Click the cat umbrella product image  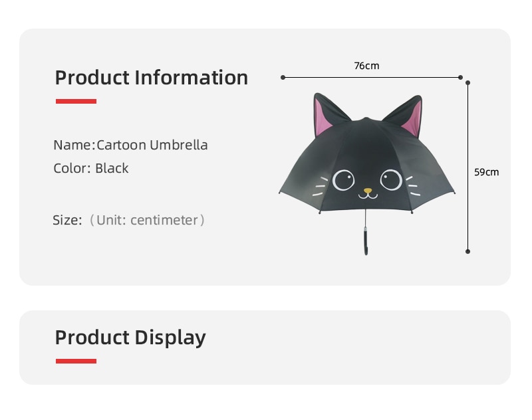(x=367, y=174)
